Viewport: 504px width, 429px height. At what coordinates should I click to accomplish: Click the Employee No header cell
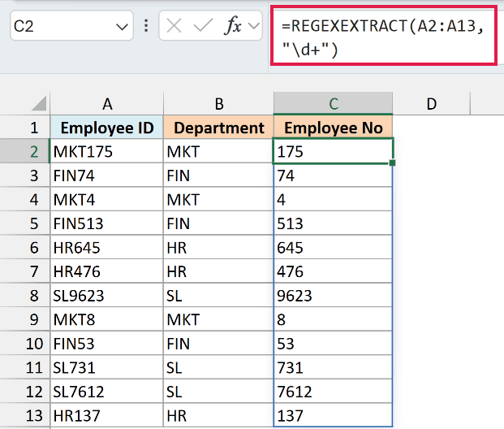pos(333,128)
